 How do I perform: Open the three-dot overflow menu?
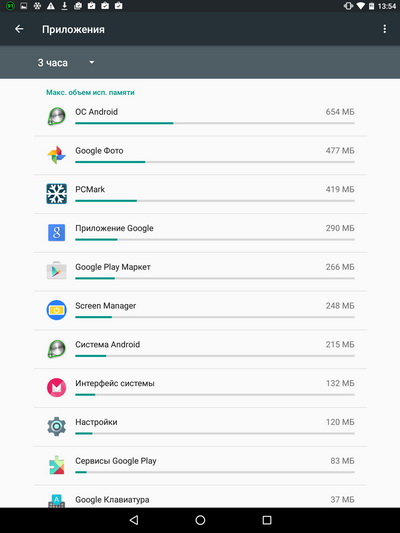pyautogui.click(x=384, y=29)
